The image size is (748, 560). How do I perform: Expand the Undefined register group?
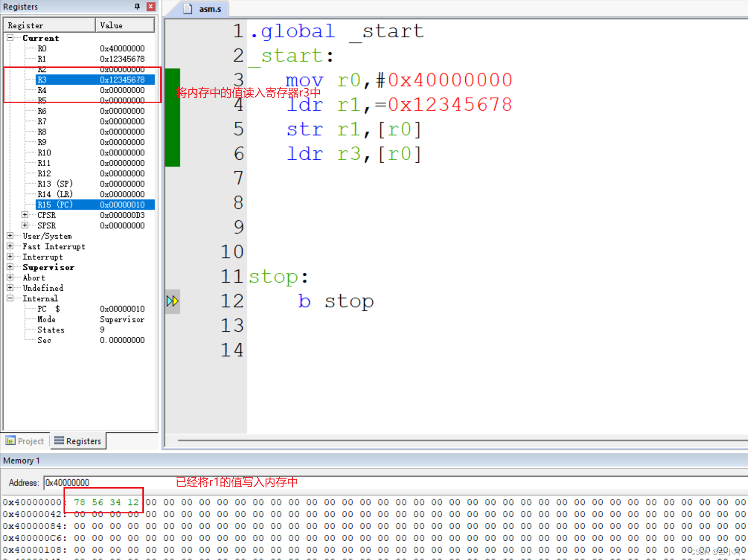(x=10, y=288)
